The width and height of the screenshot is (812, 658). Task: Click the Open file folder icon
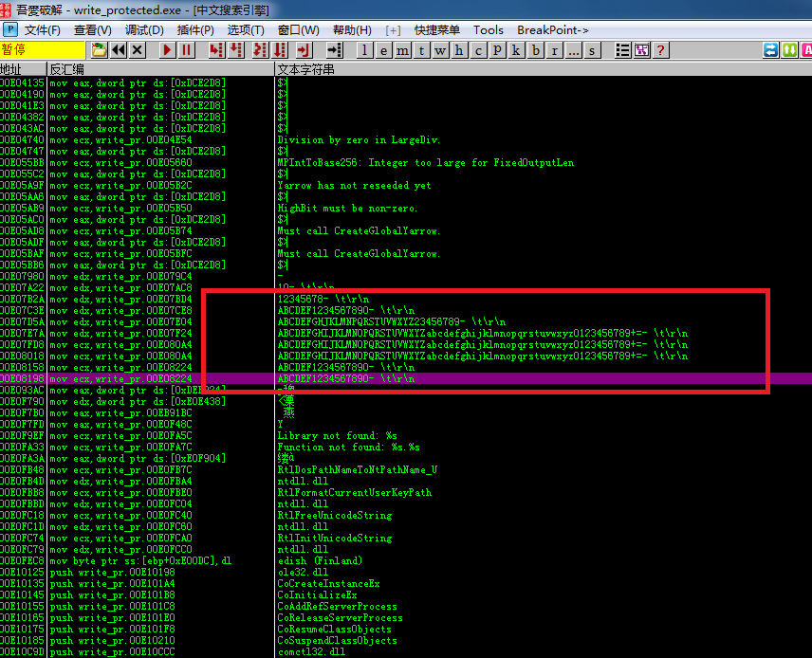coord(99,50)
